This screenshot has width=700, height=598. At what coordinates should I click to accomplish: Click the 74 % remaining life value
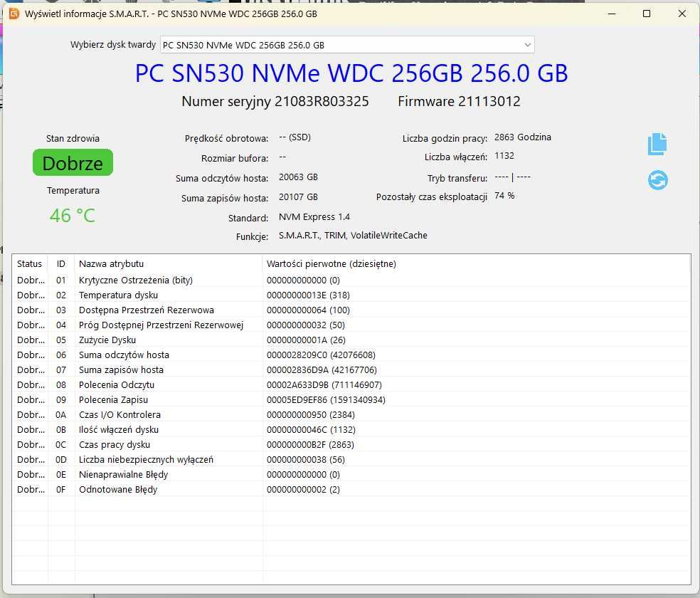point(504,196)
